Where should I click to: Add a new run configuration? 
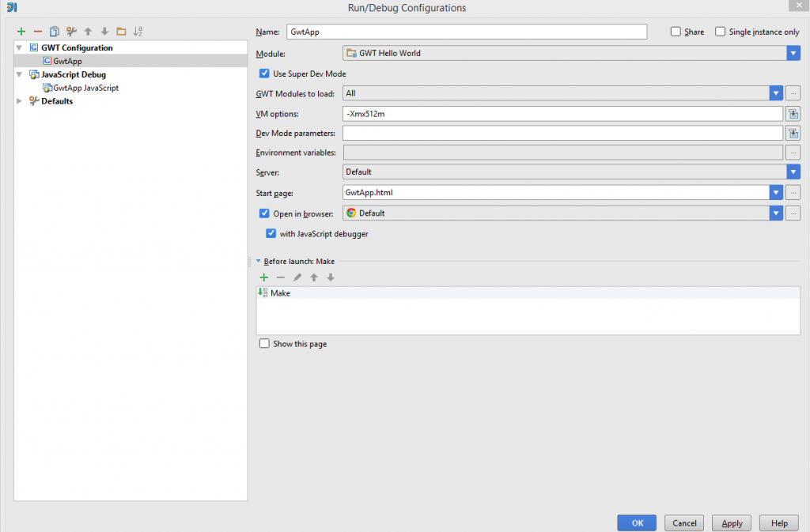coord(20,32)
